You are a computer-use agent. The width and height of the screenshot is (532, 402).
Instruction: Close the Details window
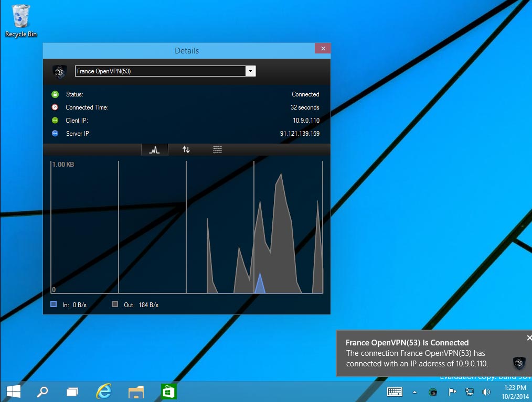click(323, 48)
